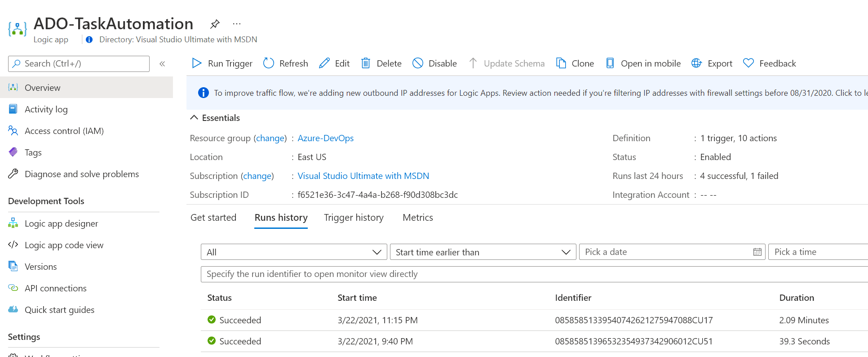
Task: Click the Quick start guides cloud icon
Action: tap(13, 309)
